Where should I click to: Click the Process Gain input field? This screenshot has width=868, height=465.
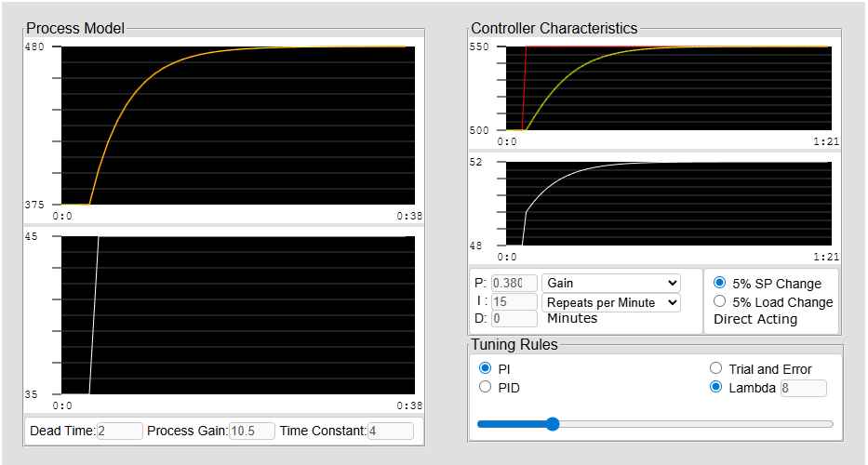point(252,431)
